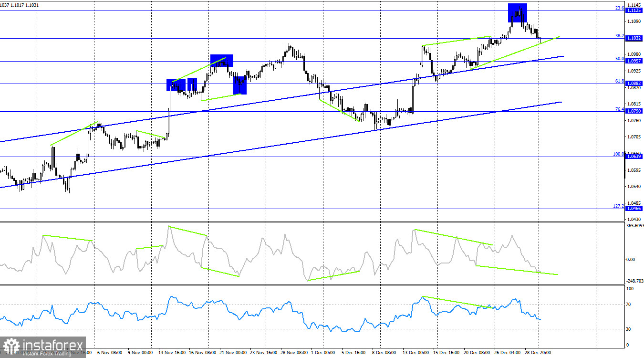Click the 100.0 Fibonacci level label
This screenshot has height=358, width=644.
point(619,154)
